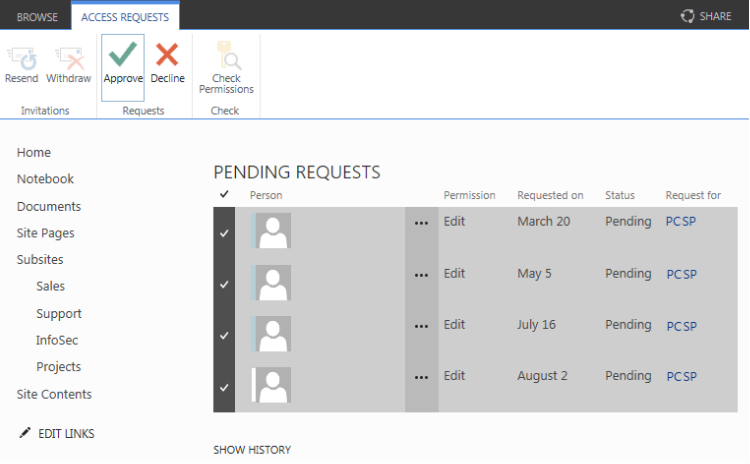This screenshot has width=750, height=464.
Task: Open the InfoSec subsite
Action: tap(57, 340)
